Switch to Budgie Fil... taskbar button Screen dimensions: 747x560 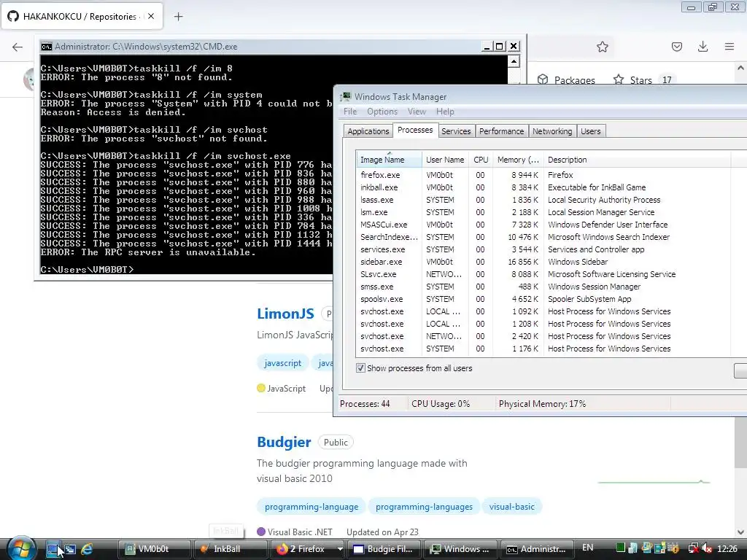[384, 549]
